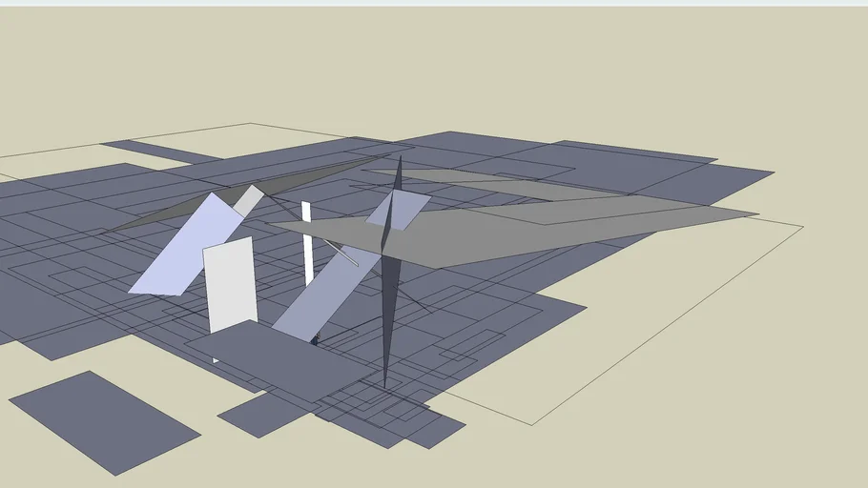Click the small white tilted rectangle
This screenshot has width=868, height=488.
248,200
